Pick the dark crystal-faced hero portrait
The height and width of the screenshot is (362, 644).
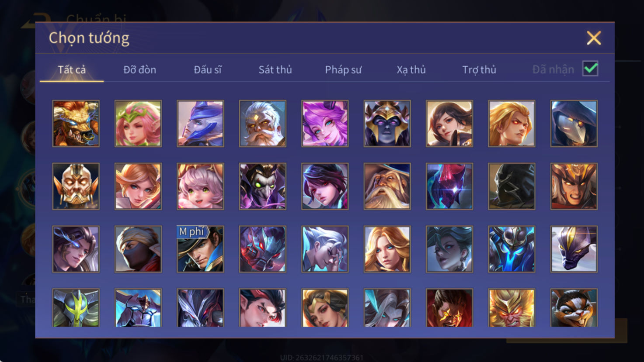(x=449, y=186)
